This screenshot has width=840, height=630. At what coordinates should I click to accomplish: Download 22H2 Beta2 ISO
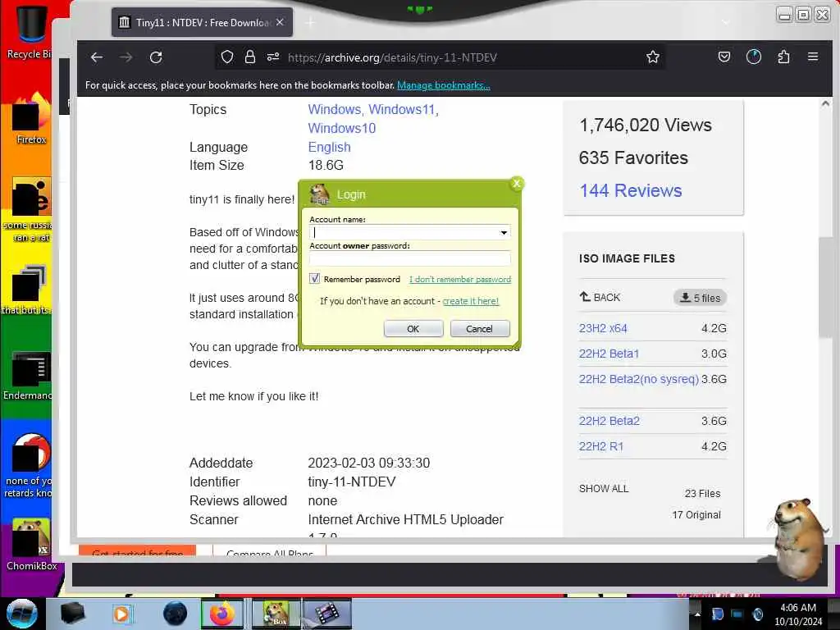609,421
